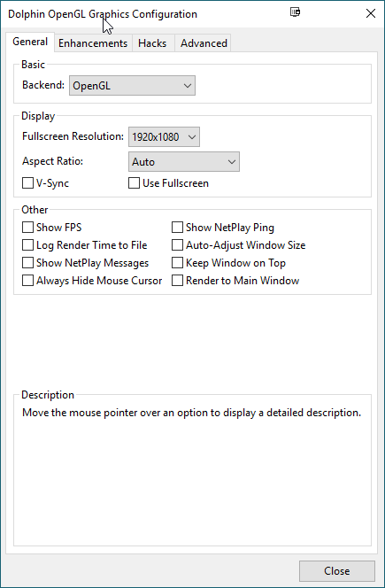Open the Enhancements tab
Viewport: 385px width, 588px height.
coord(93,43)
